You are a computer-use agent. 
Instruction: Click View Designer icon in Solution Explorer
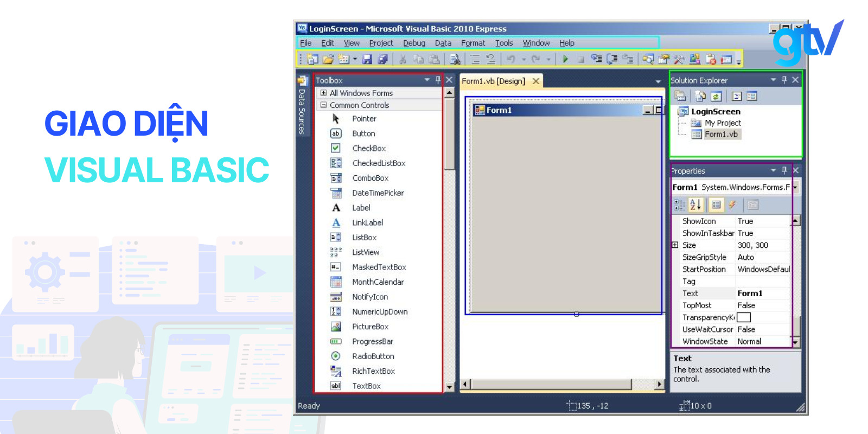coord(751,97)
